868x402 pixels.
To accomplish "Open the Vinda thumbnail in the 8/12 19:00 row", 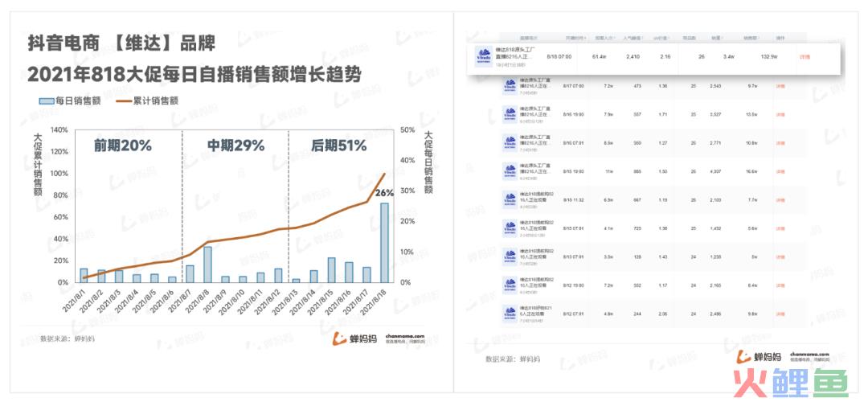I will point(510,285).
